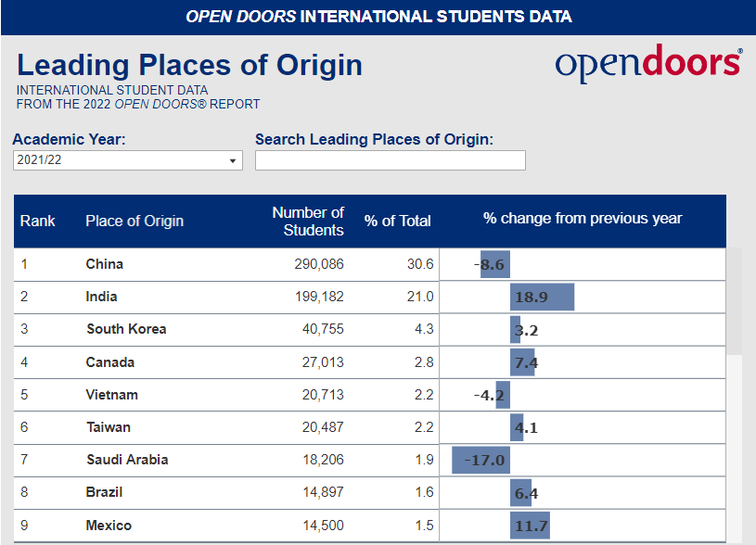Click the Open Doors International Students Data banner
This screenshot has height=545, width=756.
[378, 17]
